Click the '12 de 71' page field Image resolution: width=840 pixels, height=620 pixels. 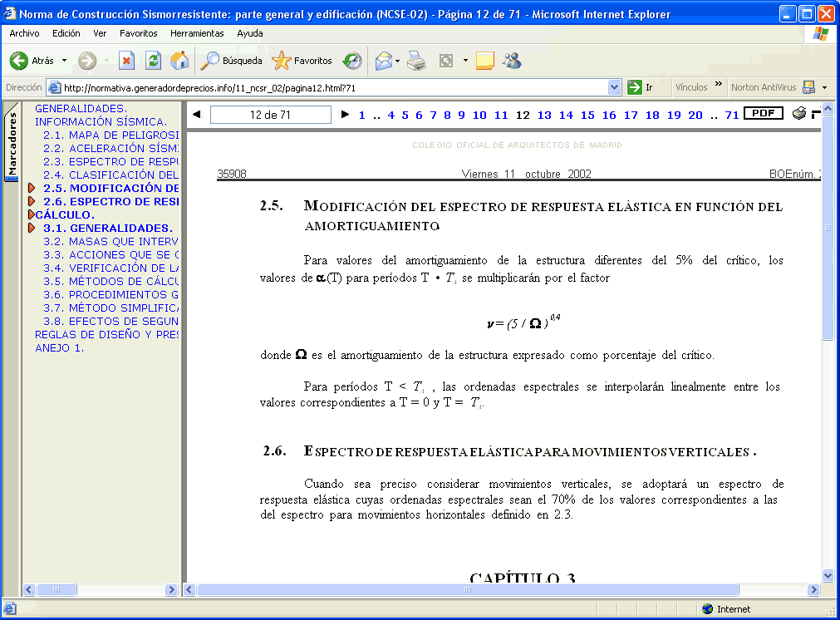coord(271,115)
